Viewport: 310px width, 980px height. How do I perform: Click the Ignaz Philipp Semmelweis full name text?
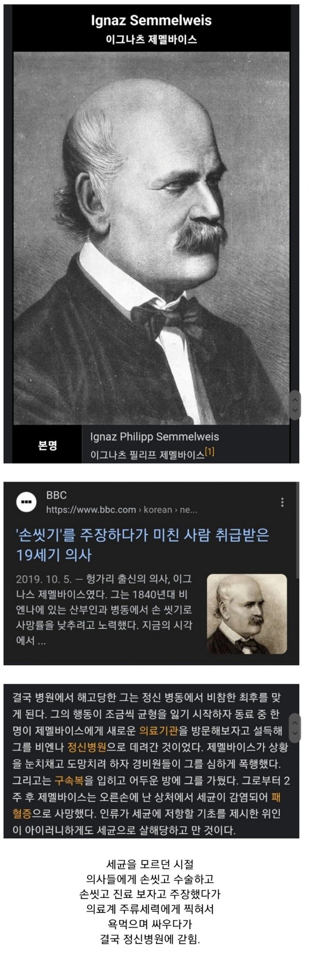tap(155, 436)
